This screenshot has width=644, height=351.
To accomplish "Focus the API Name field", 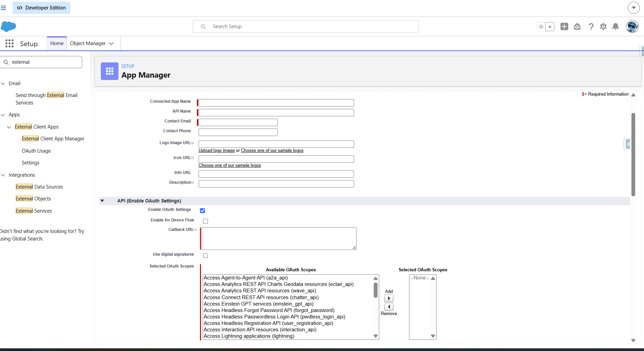I will point(276,113).
